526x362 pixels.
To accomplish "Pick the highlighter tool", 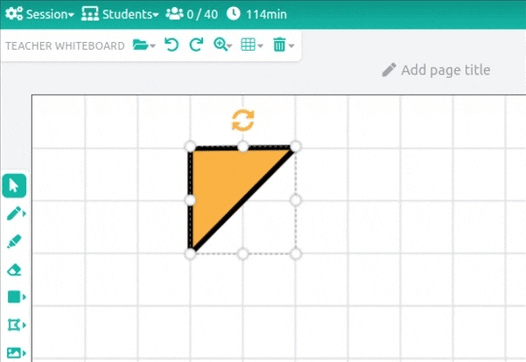I will coord(14,241).
